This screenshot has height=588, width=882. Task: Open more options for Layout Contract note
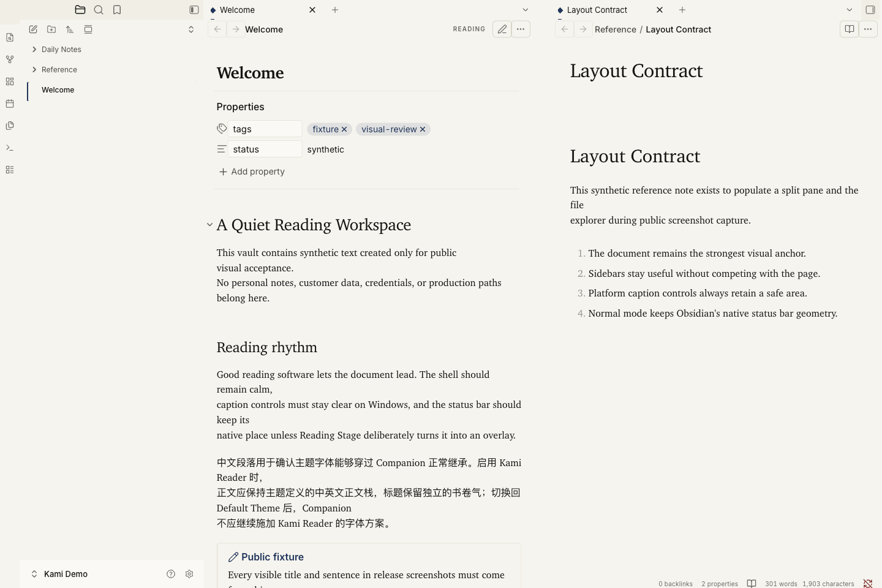(x=868, y=29)
